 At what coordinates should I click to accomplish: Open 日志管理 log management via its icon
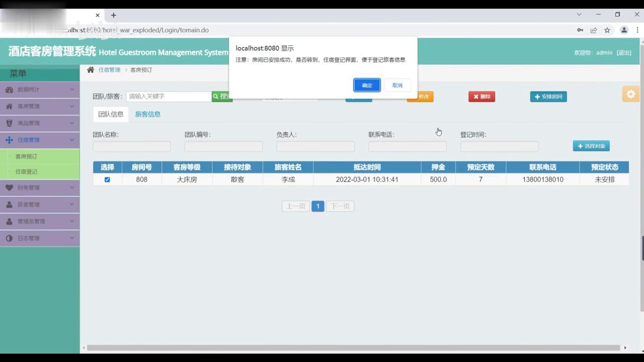[x=9, y=238]
